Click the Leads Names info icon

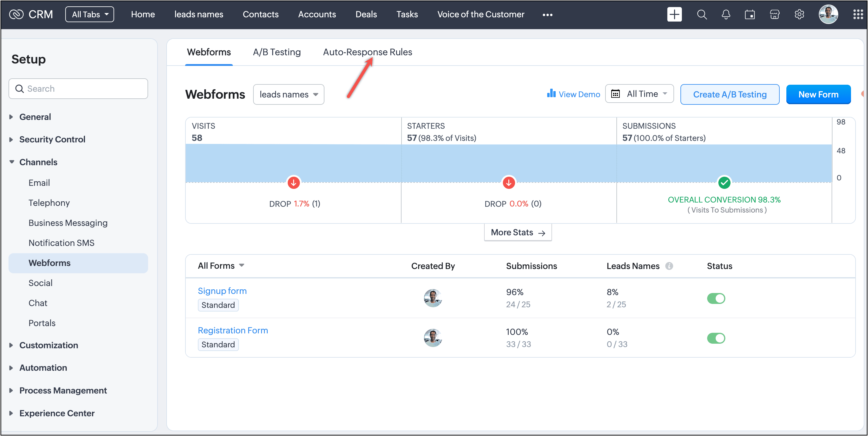click(669, 266)
